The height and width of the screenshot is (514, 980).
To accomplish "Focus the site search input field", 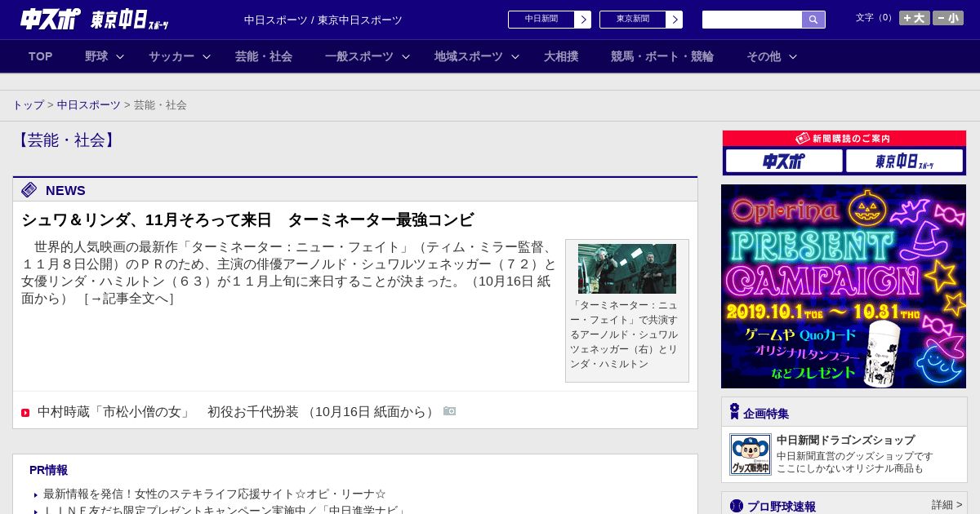I will [752, 20].
